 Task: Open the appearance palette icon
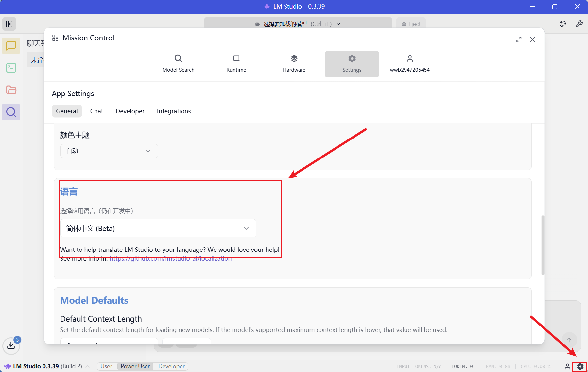pos(562,24)
